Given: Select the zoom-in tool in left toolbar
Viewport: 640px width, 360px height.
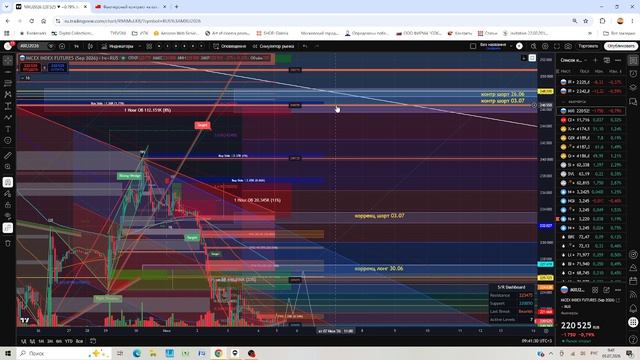Looking at the screenshot, I should (8, 167).
